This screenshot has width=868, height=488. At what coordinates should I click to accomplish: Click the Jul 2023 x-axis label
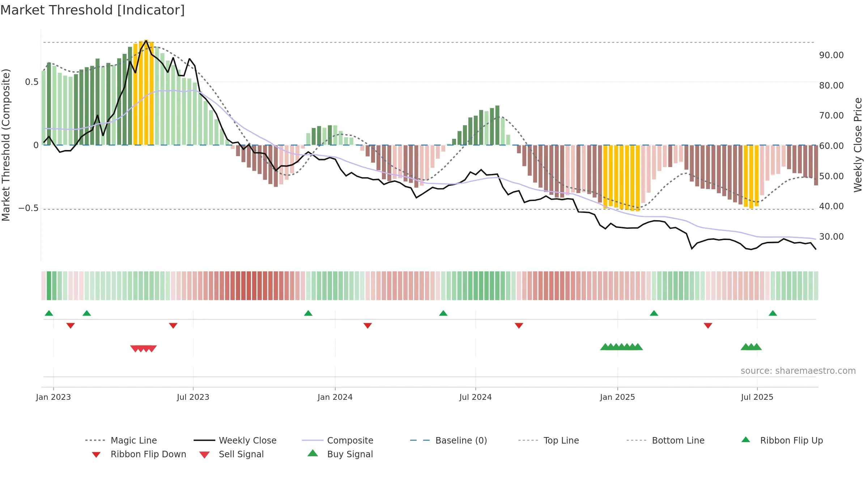click(x=193, y=397)
